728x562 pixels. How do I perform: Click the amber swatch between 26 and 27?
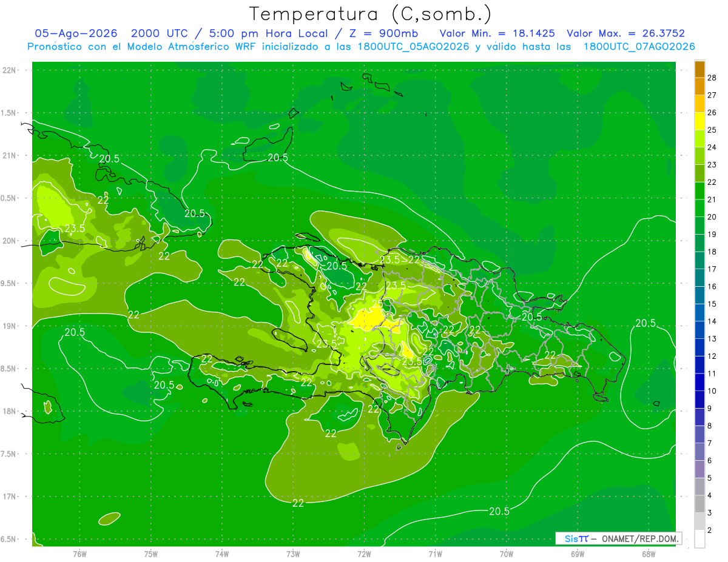(x=699, y=104)
